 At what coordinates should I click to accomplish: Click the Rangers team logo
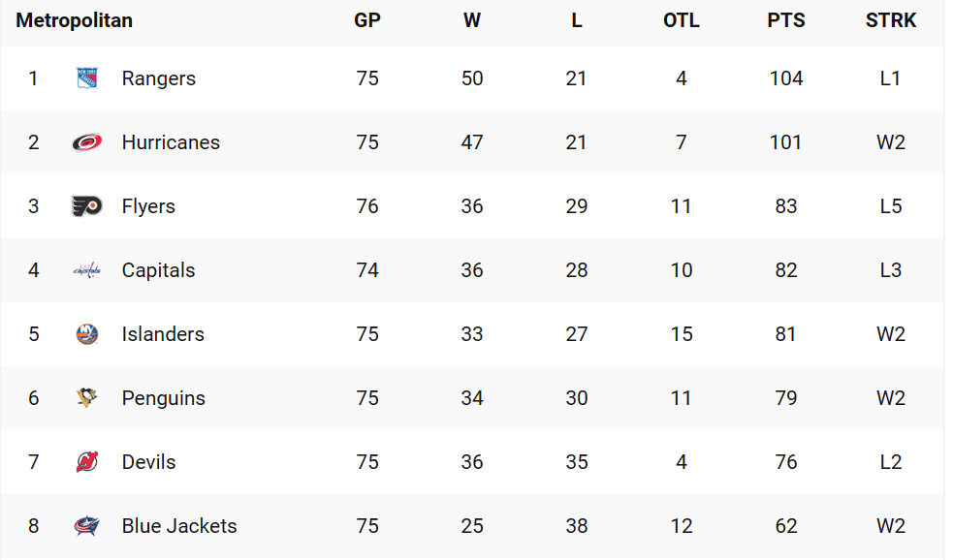pos(87,78)
